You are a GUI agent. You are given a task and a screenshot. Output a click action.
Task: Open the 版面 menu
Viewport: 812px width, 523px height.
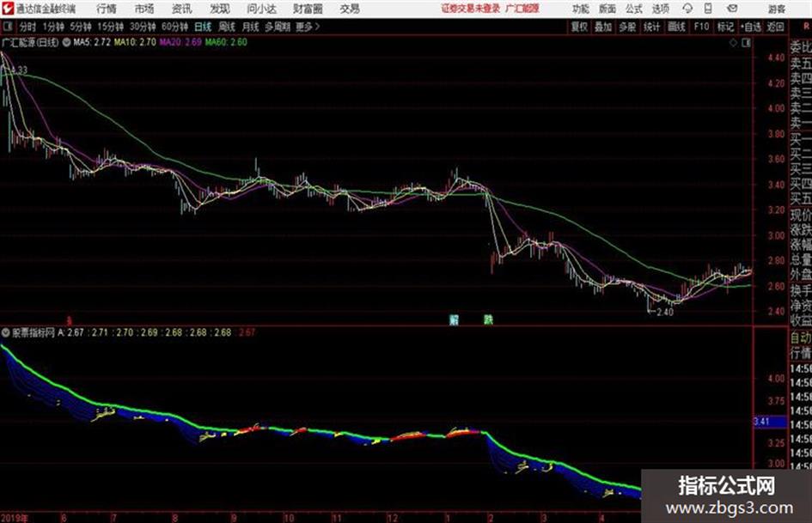607,9
